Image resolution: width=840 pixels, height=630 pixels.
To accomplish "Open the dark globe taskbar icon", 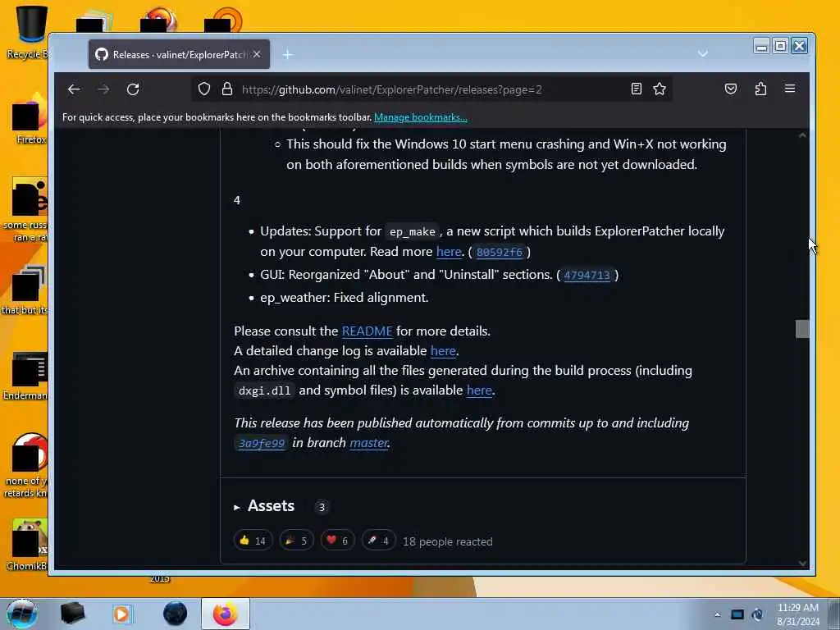I will tap(176, 614).
